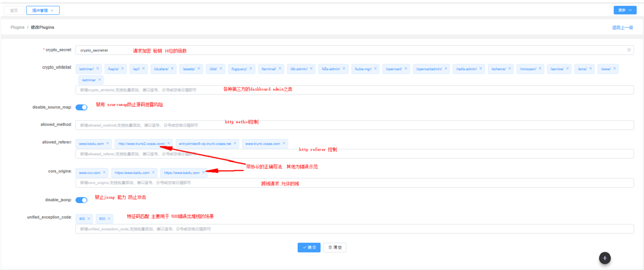Remove the www.xxx.com cors origin tag
644x270 pixels.
point(104,173)
